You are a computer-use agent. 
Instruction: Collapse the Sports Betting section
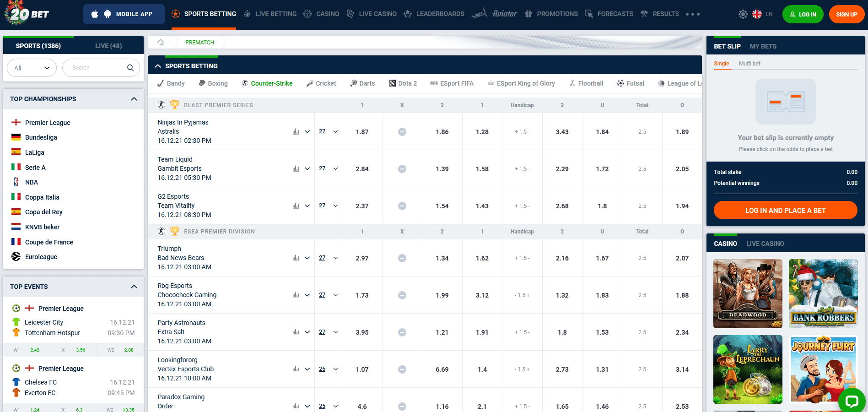[158, 66]
